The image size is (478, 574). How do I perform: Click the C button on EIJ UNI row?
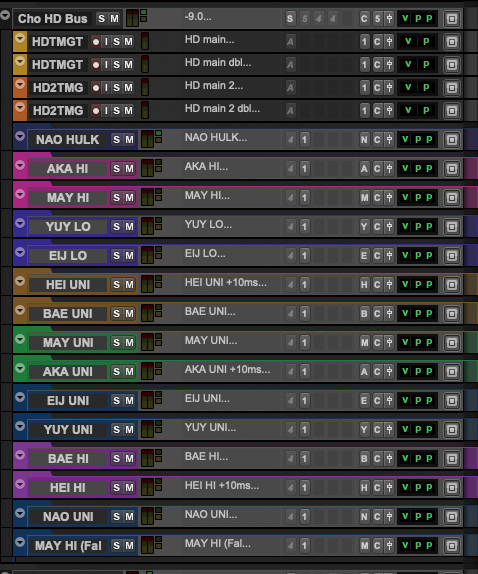377,401
